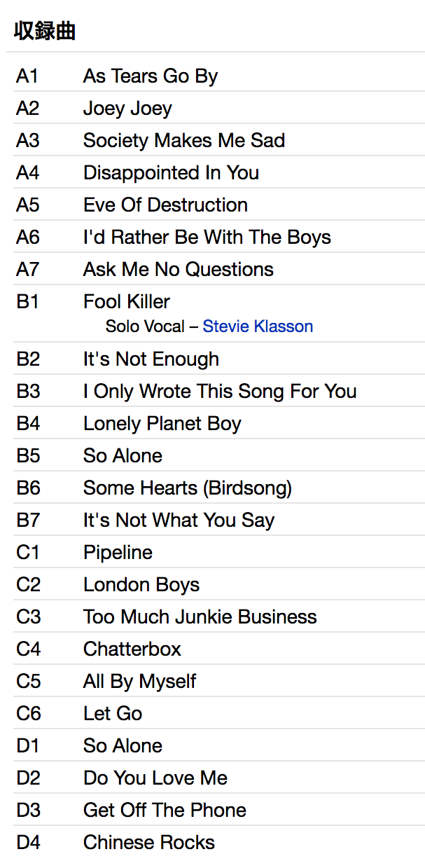Click I'd Rather Be With The Boys

coord(207,237)
